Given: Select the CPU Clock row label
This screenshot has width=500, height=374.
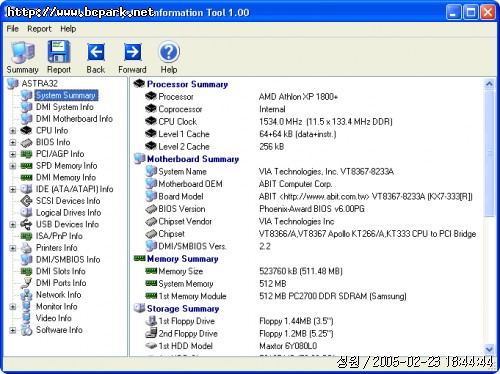Looking at the screenshot, I should [178, 122].
